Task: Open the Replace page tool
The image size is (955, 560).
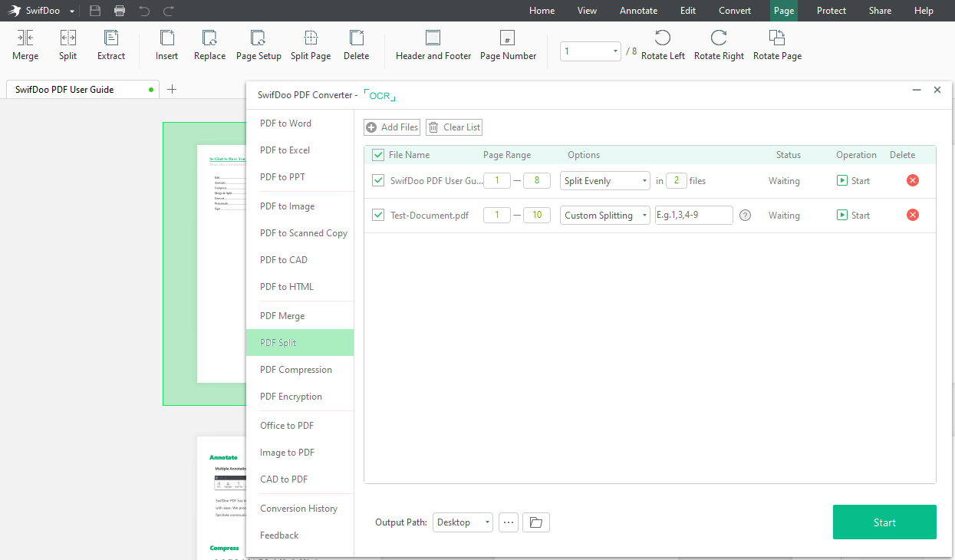Action: pyautogui.click(x=209, y=45)
